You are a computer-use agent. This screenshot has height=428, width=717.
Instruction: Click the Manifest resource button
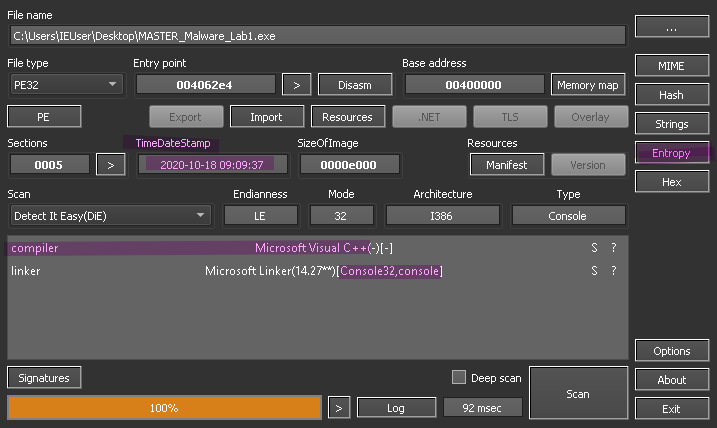coord(507,165)
